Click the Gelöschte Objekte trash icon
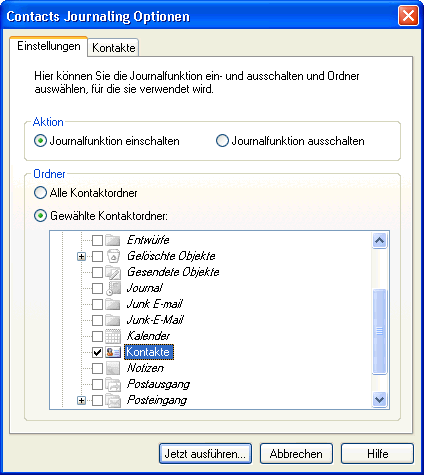 coord(113,256)
